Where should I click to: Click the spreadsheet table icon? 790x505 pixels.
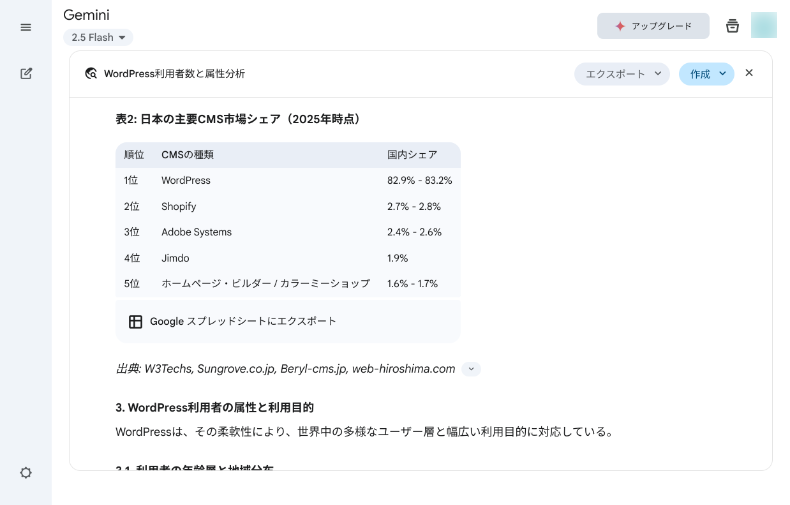(x=136, y=322)
